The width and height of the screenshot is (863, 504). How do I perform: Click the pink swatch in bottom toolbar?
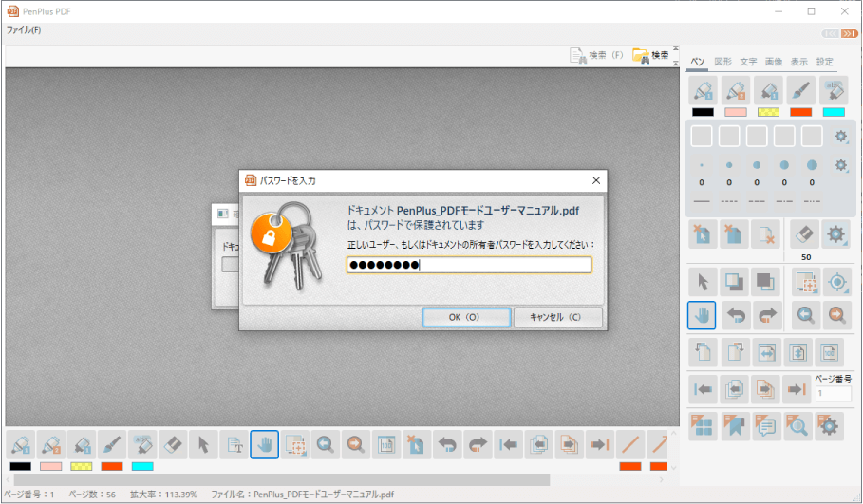50,467
